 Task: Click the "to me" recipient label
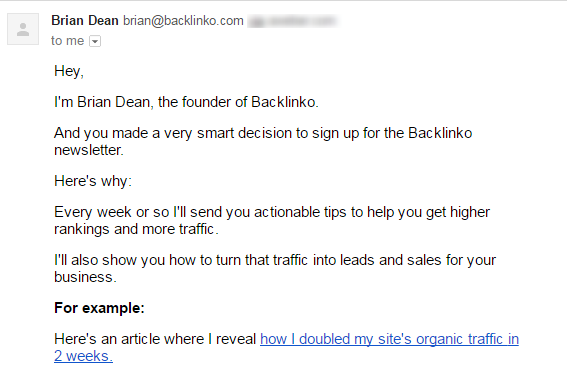point(67,41)
